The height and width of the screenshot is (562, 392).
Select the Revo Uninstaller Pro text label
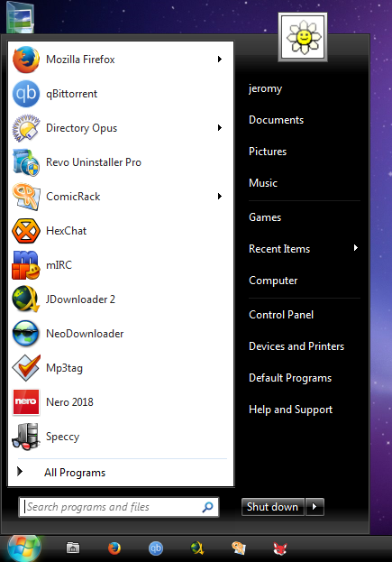pyautogui.click(x=94, y=162)
